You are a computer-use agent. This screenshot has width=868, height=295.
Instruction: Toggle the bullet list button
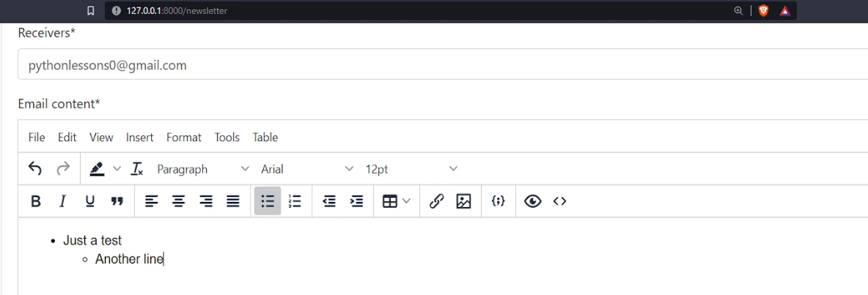(268, 201)
